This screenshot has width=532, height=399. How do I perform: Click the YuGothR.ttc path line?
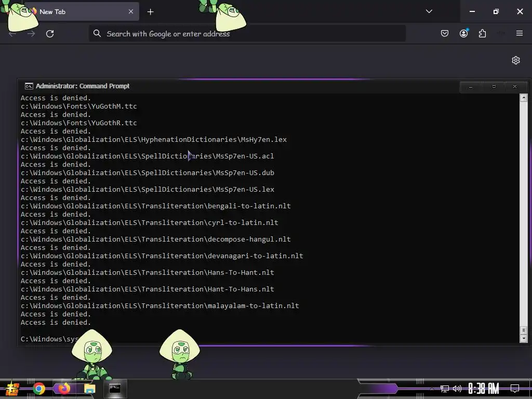coord(79,123)
